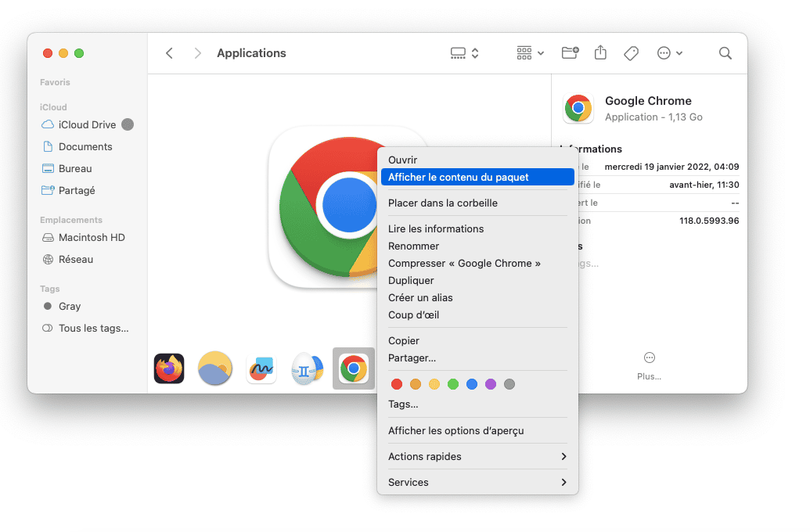Click the date mercredi 19 janvier 2022, 04:09
The height and width of the screenshot is (532, 810).
pos(671,167)
